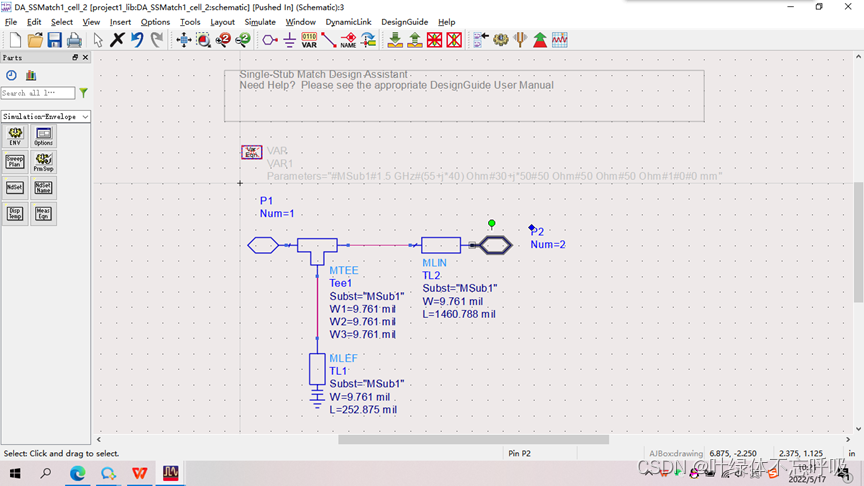Select the Insert Wire tool
This screenshot has height=486, width=864.
coord(328,40)
